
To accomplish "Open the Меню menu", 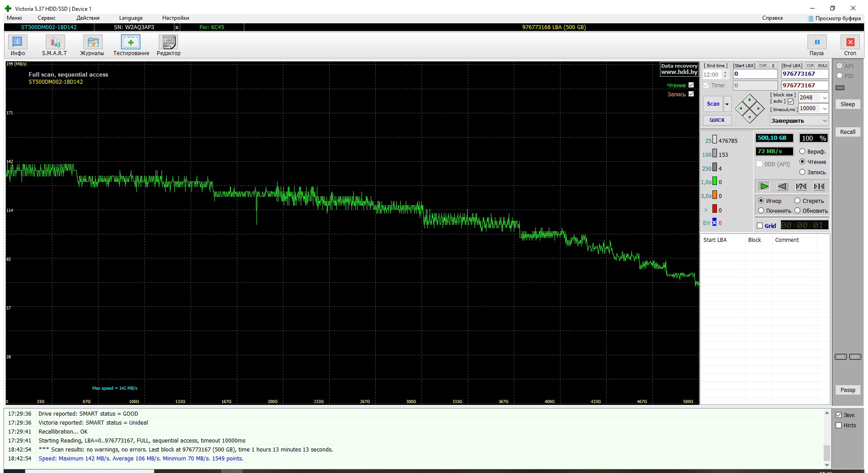I will (14, 18).
